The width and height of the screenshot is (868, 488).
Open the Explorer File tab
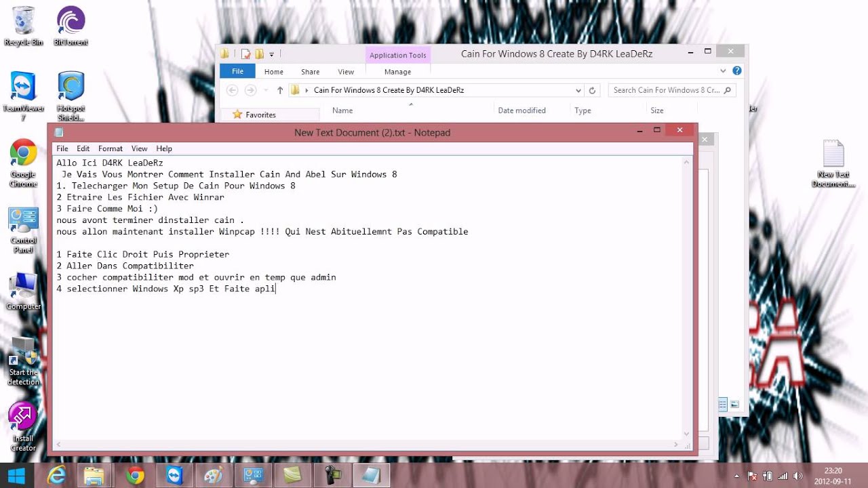tap(237, 71)
